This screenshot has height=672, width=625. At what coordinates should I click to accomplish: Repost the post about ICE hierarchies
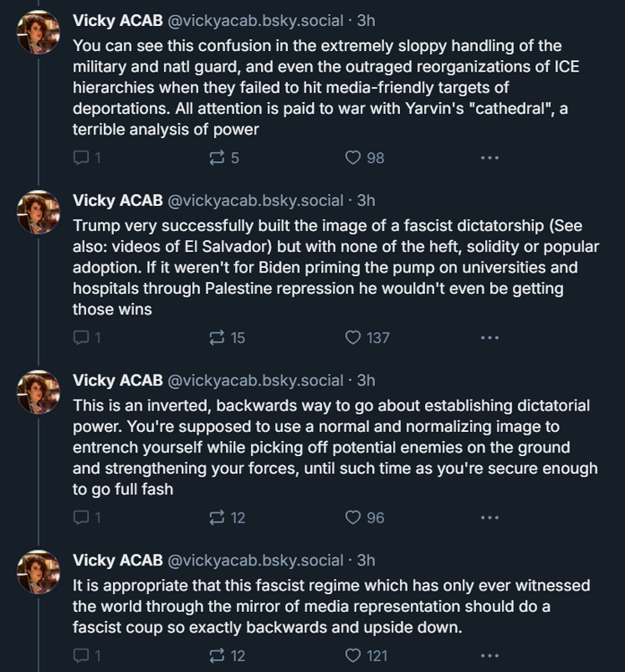[215, 158]
